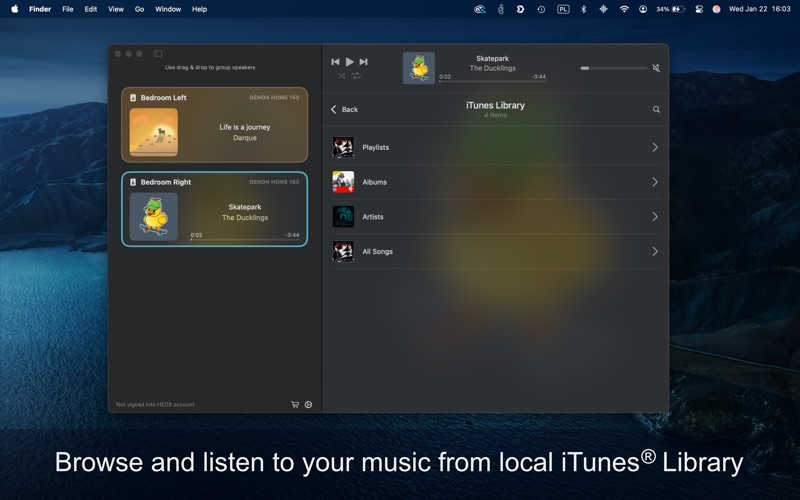800x500 pixels.
Task: Open the File menu
Action: pos(68,9)
